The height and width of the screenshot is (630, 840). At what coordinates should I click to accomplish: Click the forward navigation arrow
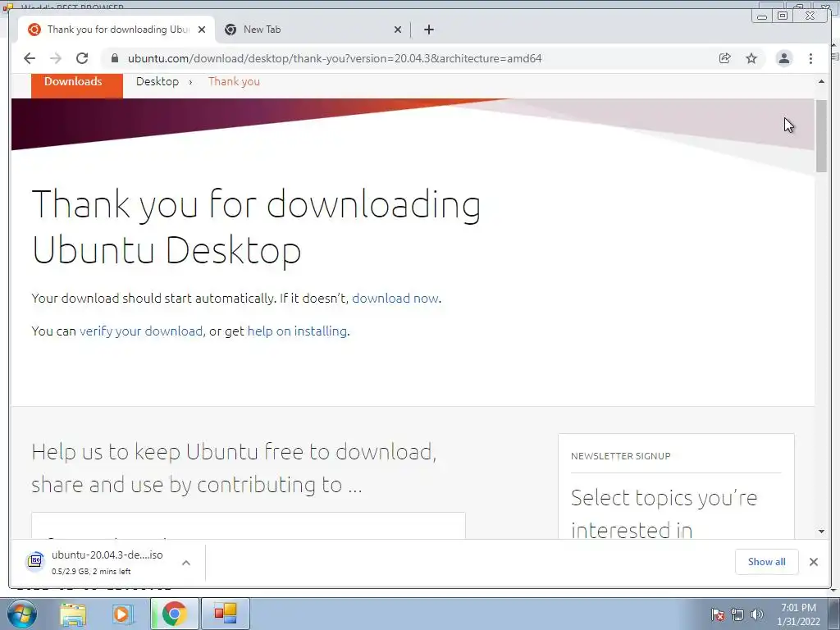coord(56,58)
